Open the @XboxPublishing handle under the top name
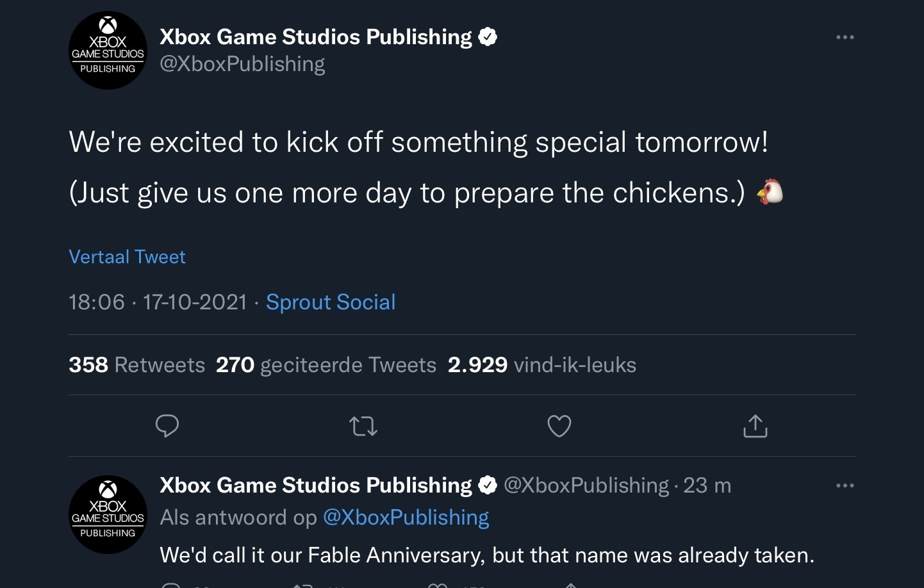The height and width of the screenshot is (588, 924). pyautogui.click(x=242, y=64)
